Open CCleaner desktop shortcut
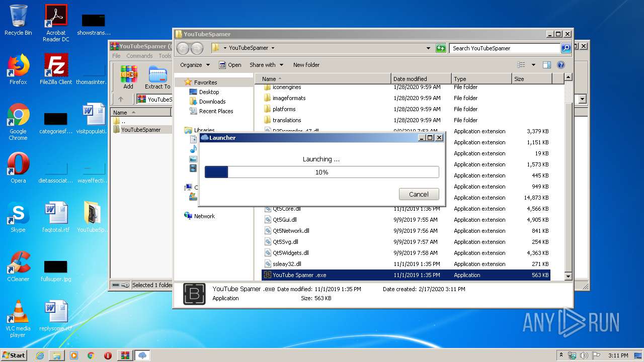644x362 pixels. 18,266
